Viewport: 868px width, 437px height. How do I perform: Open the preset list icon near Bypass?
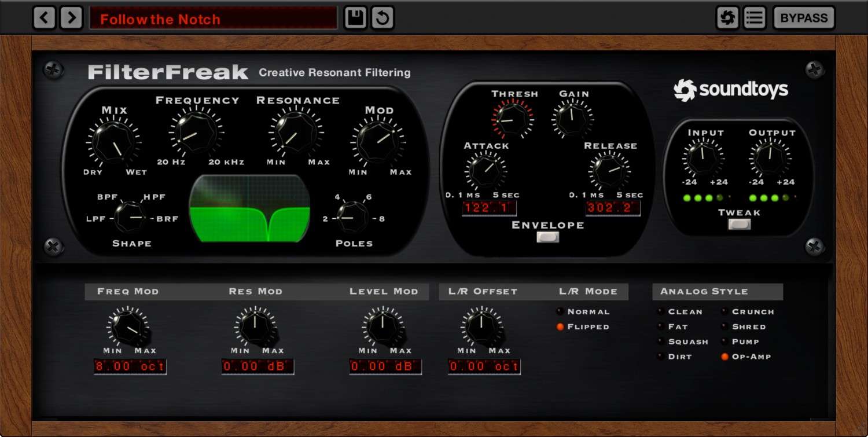[754, 17]
